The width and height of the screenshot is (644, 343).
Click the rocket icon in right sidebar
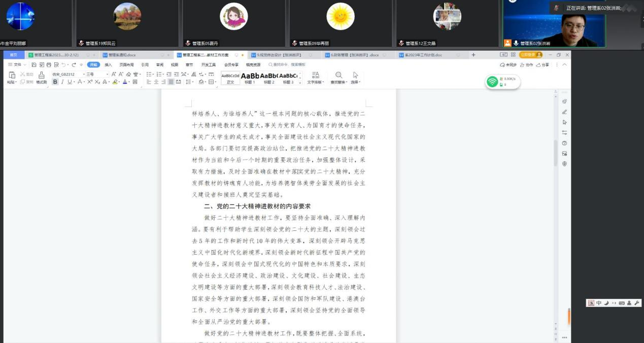[x=565, y=101]
